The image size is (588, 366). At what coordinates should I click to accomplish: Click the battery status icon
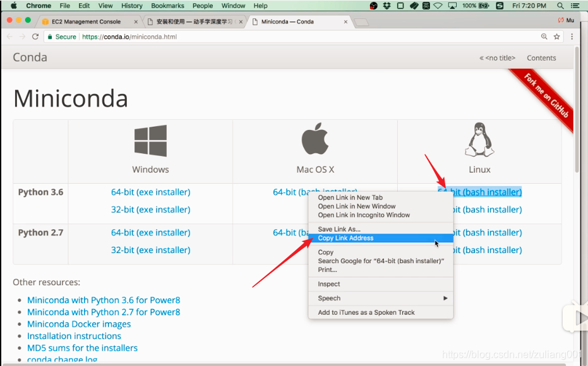pos(484,6)
